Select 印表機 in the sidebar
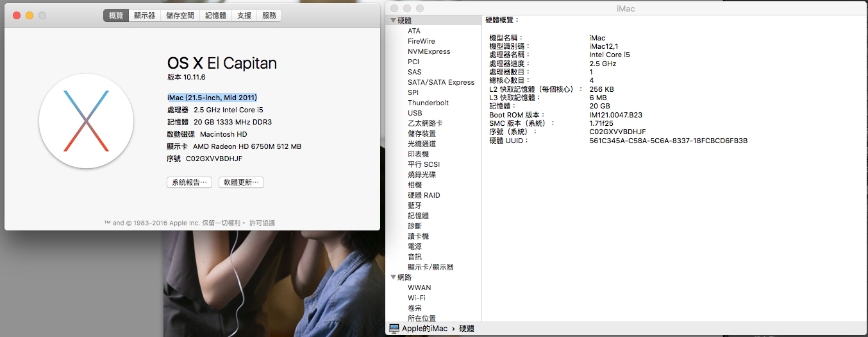 point(419,154)
